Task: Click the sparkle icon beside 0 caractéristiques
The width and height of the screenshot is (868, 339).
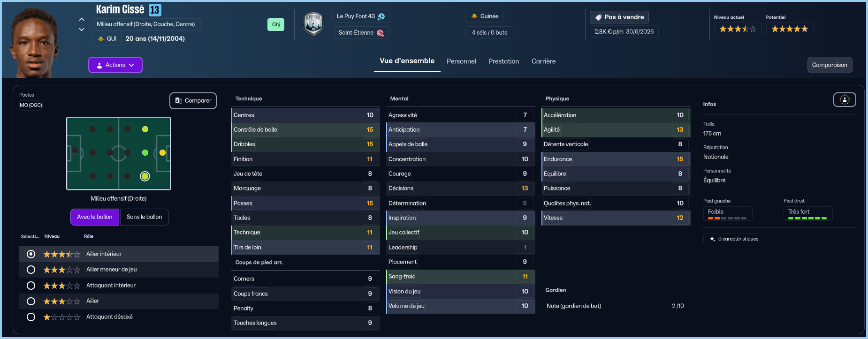Action: coord(712,239)
